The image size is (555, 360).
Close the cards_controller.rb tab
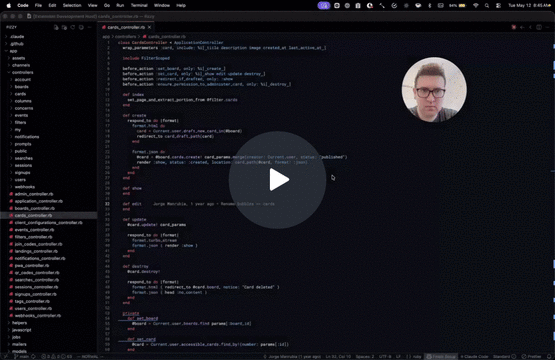(x=150, y=27)
